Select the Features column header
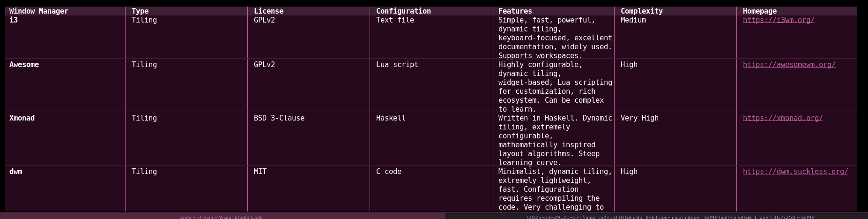This screenshot has width=868, height=219. 515,11
